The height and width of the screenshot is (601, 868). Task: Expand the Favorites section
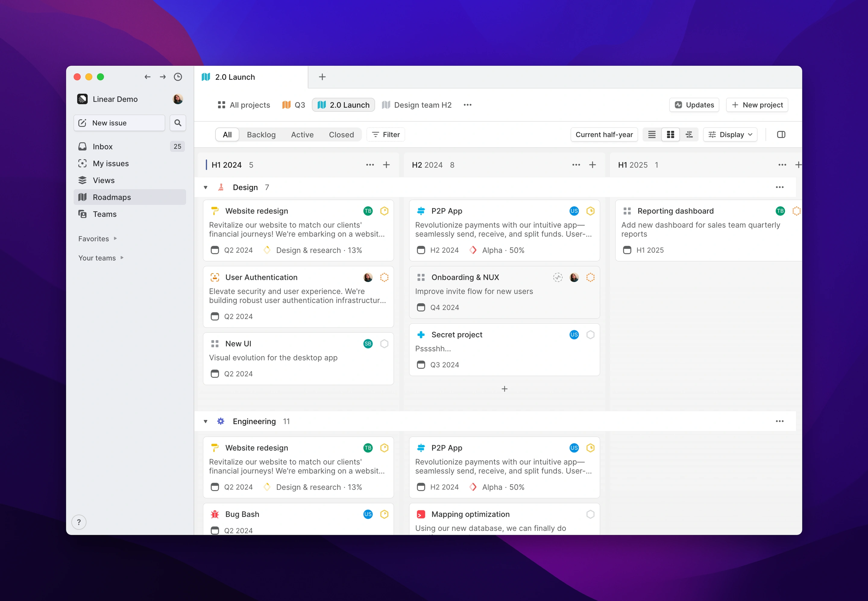click(x=97, y=238)
